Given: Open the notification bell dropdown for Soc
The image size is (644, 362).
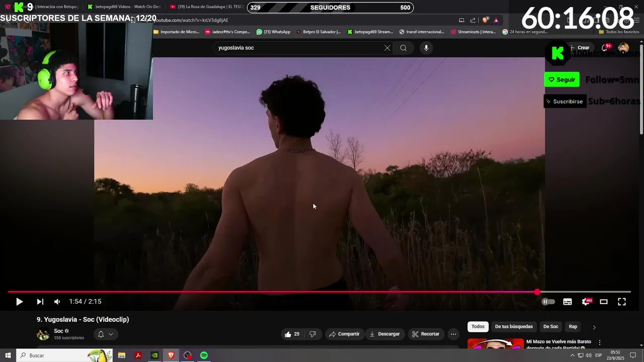Looking at the screenshot, I should click(x=106, y=334).
